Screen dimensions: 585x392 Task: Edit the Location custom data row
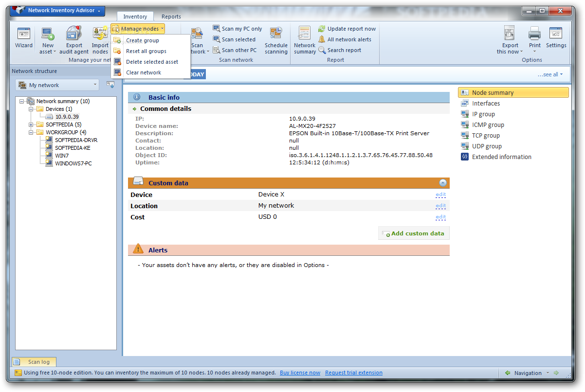coord(440,206)
